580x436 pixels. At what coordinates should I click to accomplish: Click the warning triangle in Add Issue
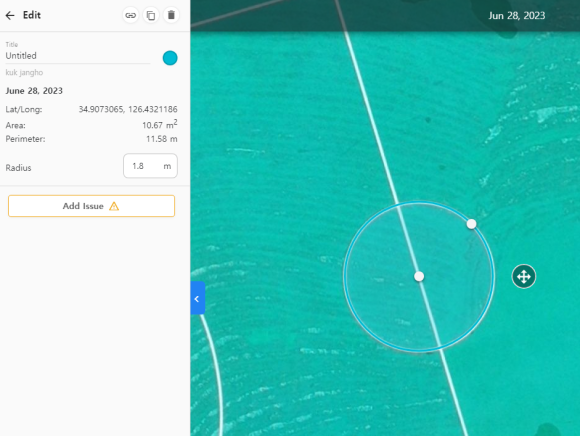(x=114, y=206)
